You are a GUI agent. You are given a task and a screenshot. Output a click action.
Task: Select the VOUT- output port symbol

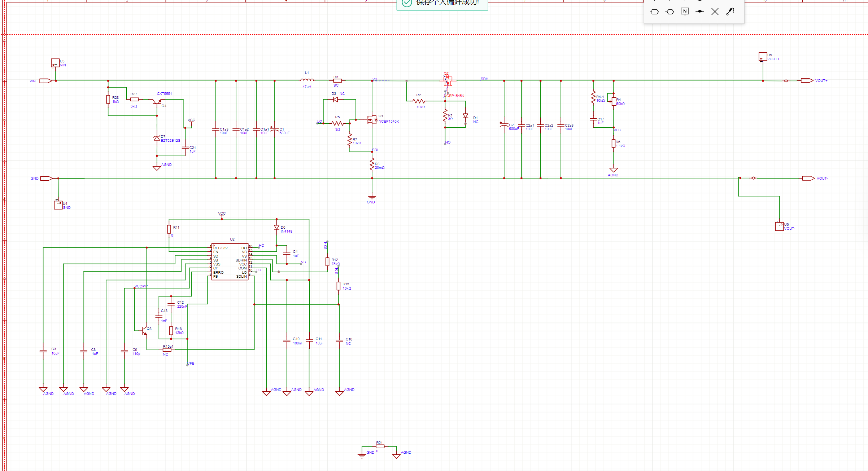tap(808, 178)
